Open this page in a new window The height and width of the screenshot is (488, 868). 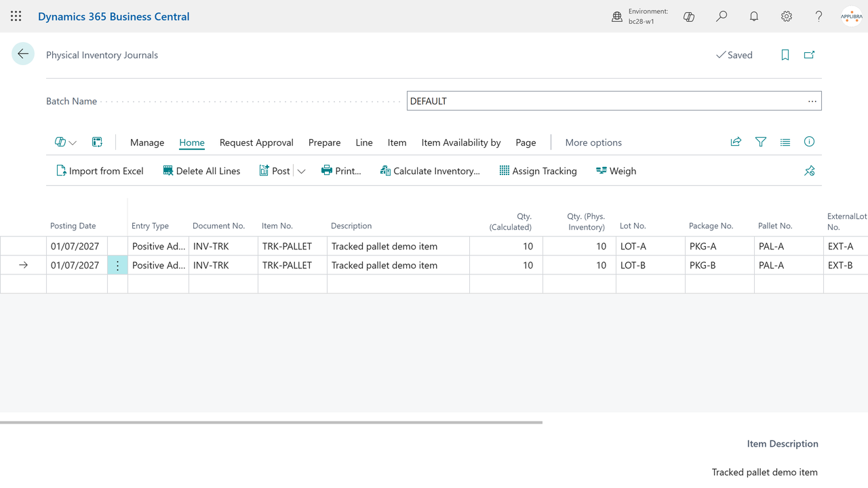point(810,55)
